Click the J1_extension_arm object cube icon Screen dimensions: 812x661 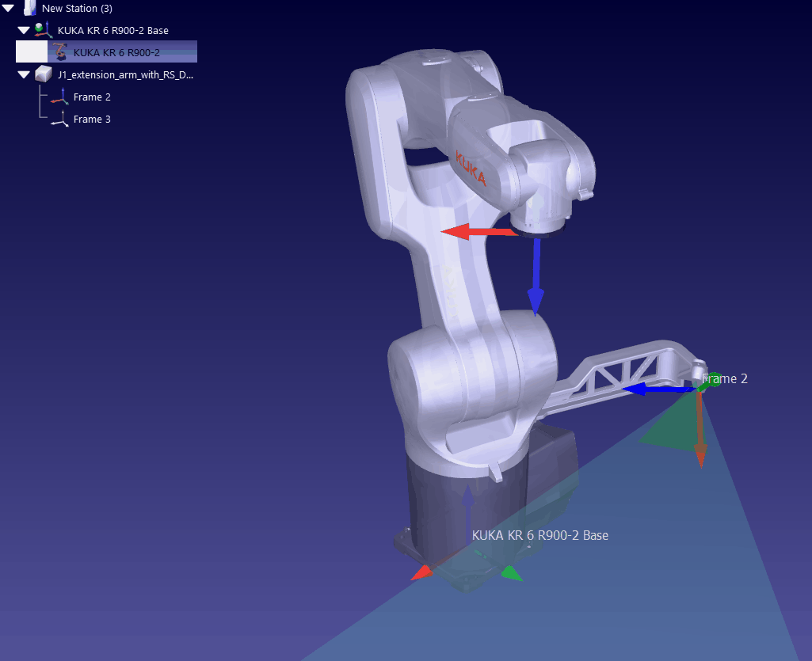(x=44, y=74)
